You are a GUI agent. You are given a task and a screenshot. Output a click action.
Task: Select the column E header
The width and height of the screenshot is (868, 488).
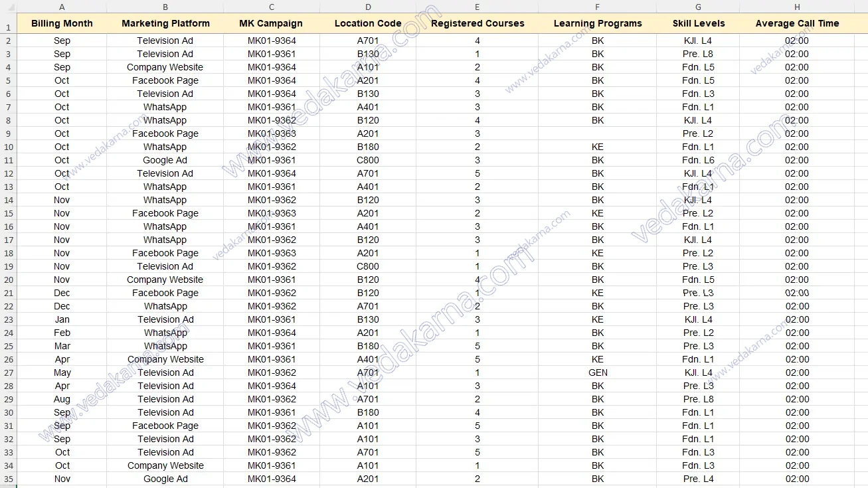477,7
